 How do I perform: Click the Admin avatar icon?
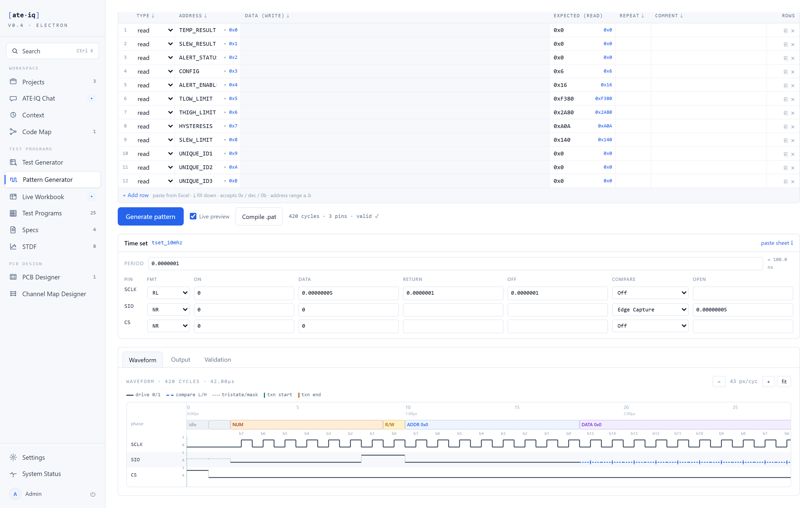click(15, 494)
